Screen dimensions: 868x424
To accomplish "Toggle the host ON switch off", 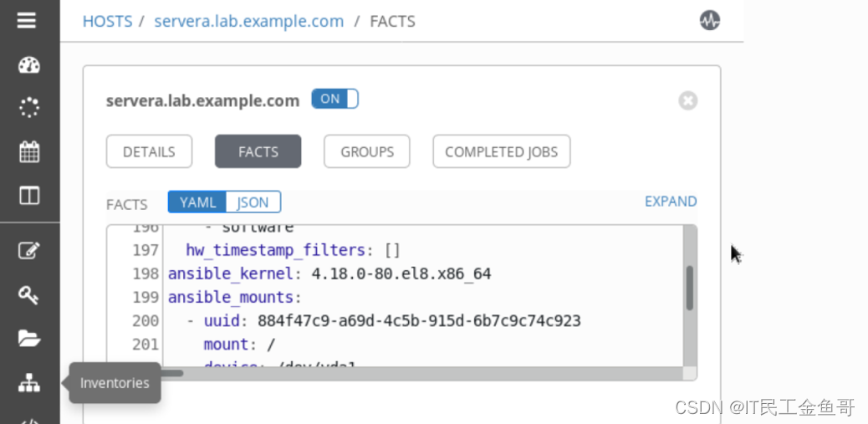I will pyautogui.click(x=334, y=99).
